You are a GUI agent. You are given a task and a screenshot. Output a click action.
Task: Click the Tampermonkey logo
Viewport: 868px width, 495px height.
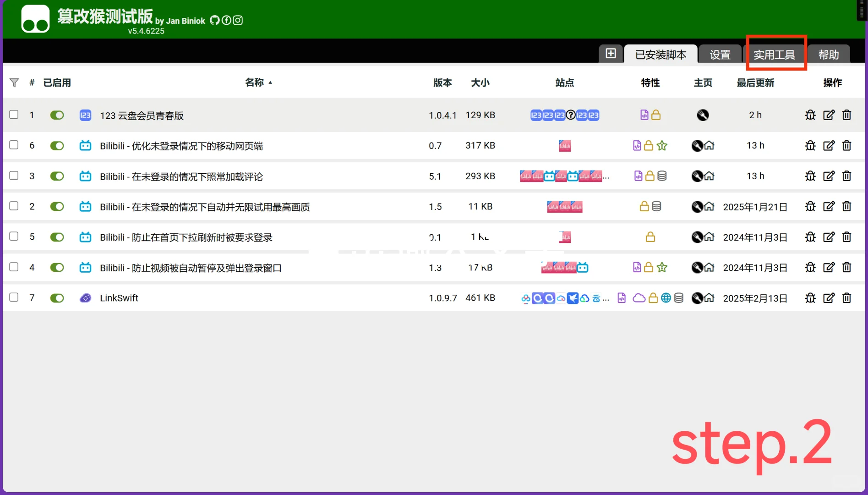click(x=35, y=19)
